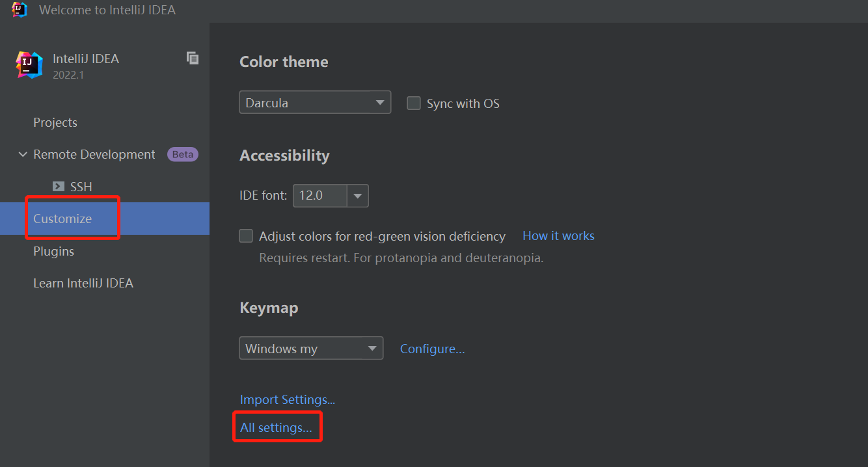
Task: Click the Keymap heading
Action: (269, 308)
